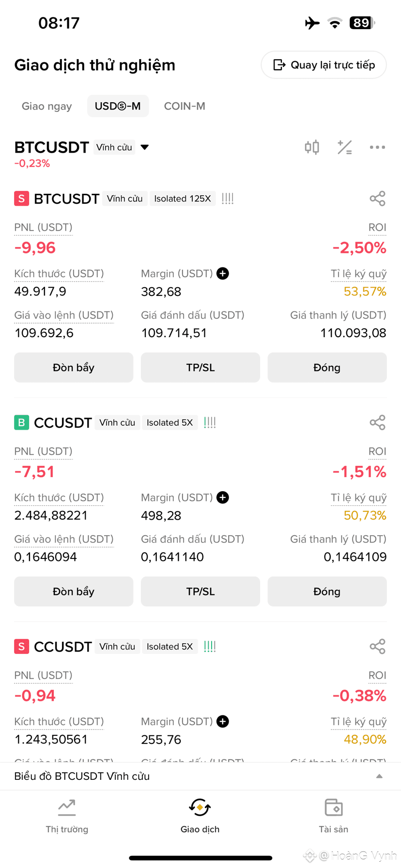Open the plus/minus calculator icon
Viewport: 401px width, 868px height.
pos(345,147)
